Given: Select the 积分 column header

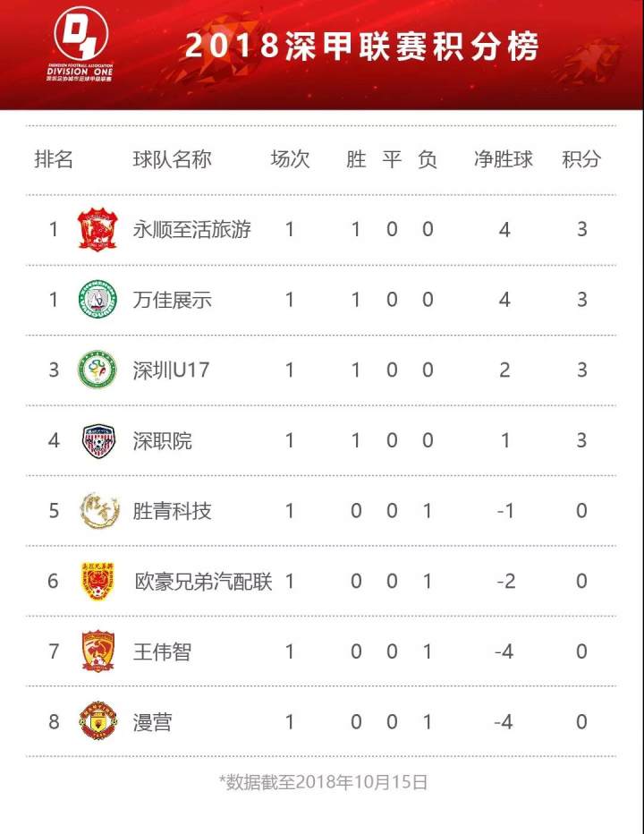Looking at the screenshot, I should (x=581, y=159).
